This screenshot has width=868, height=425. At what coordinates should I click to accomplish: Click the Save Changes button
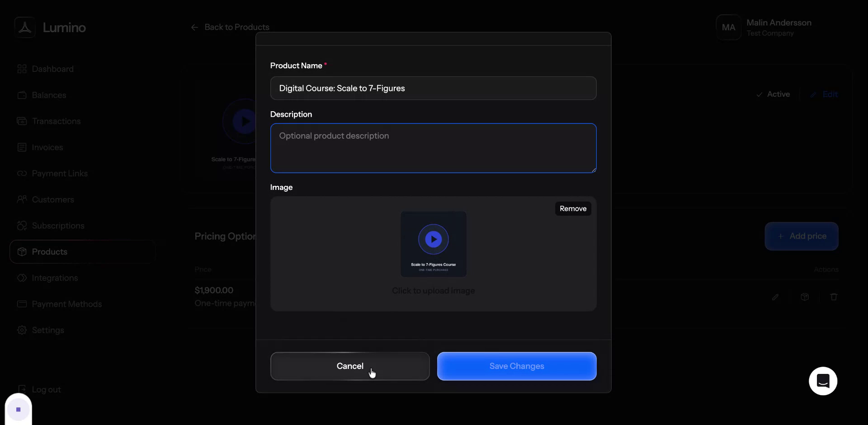tap(517, 366)
